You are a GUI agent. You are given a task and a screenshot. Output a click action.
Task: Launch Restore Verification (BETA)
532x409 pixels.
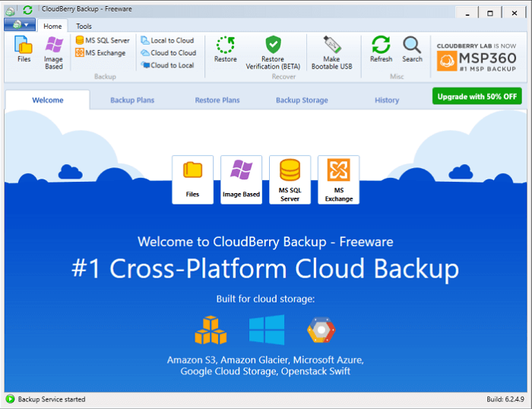(273, 52)
